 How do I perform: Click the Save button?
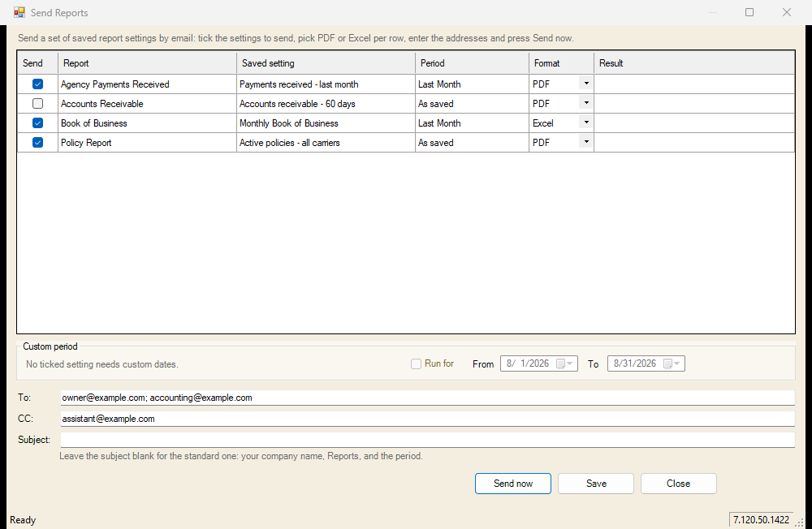coord(596,484)
